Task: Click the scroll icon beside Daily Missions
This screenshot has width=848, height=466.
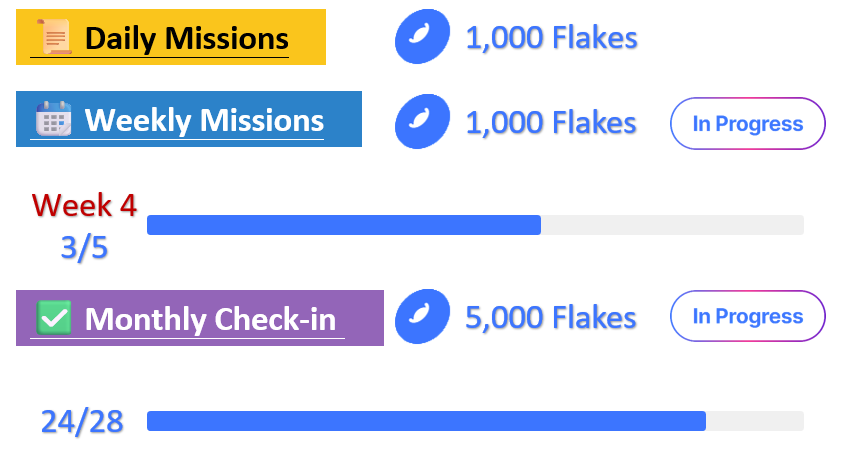Action: [x=55, y=38]
